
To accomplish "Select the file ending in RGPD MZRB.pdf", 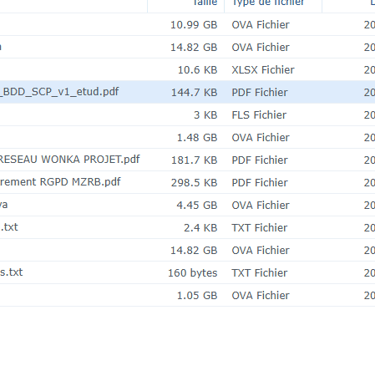I will pos(60,182).
